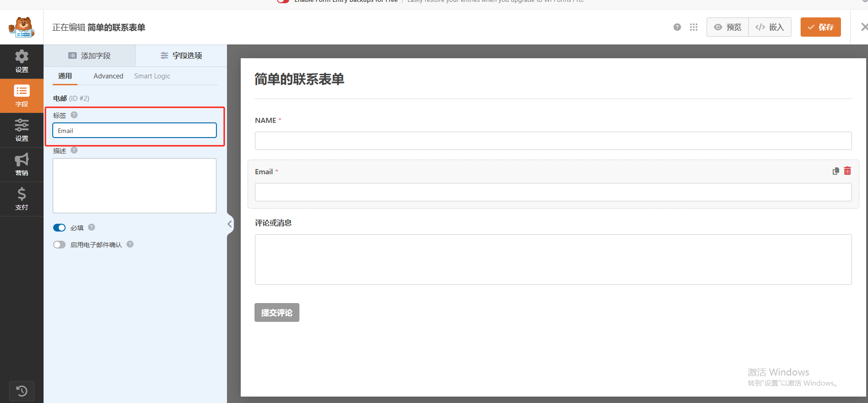Click help icon next to 标签 label
The height and width of the screenshot is (403, 868).
[x=74, y=115]
